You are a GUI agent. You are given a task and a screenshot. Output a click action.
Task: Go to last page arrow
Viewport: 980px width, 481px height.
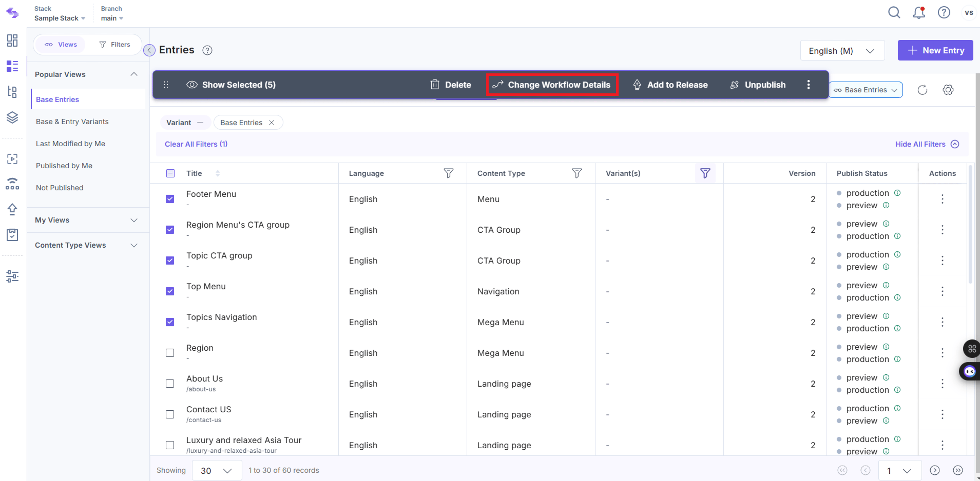[958, 470]
